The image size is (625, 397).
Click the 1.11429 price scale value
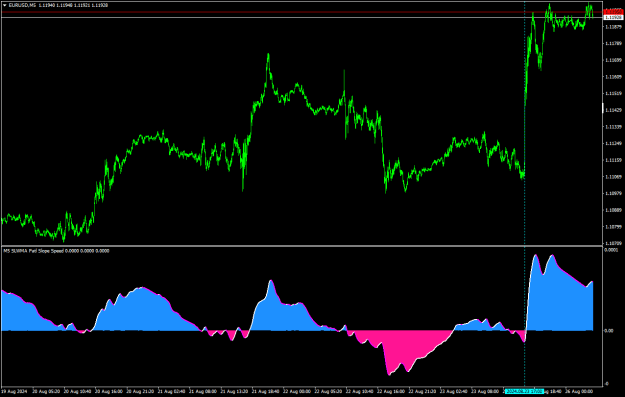pyautogui.click(x=613, y=110)
